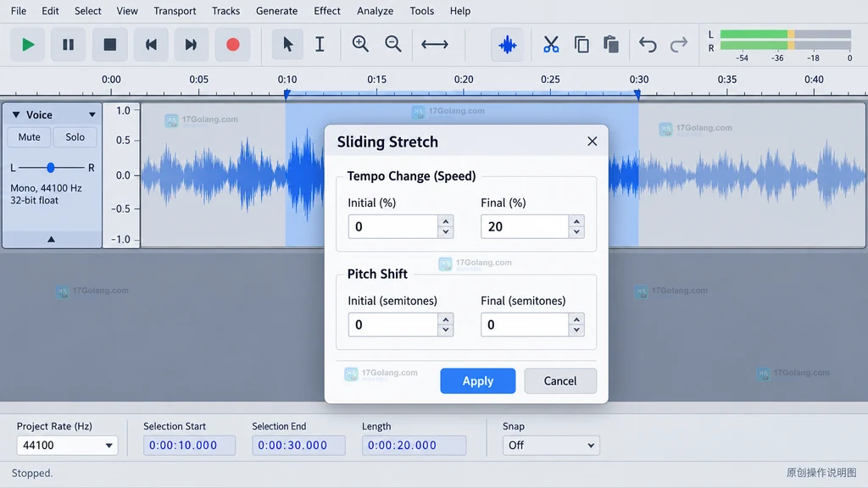Focus the Tempo Change Final (%) field

coord(525,227)
